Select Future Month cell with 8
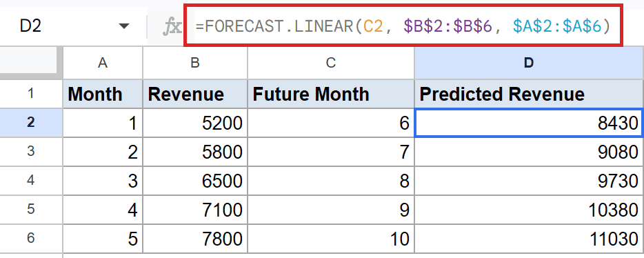The height and width of the screenshot is (258, 644). [331, 181]
